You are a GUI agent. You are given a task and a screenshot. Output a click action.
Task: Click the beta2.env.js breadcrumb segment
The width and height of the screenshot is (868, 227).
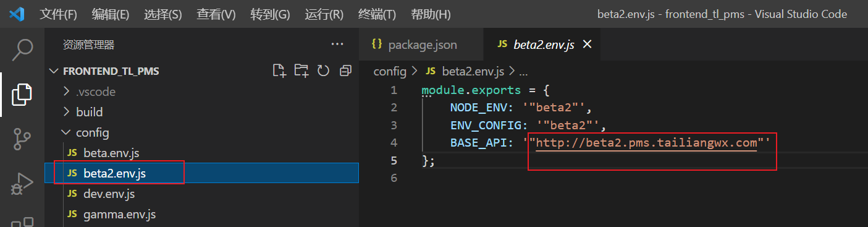(x=473, y=71)
